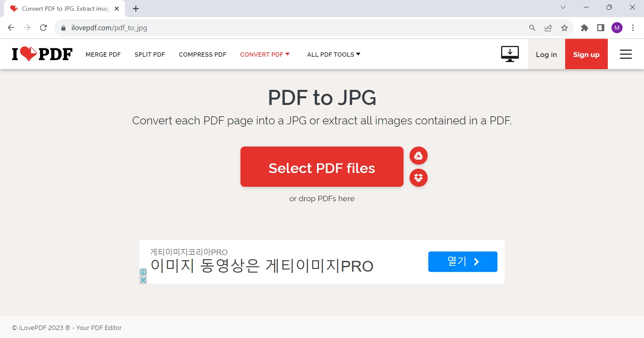Click the address bar URL

click(x=109, y=28)
